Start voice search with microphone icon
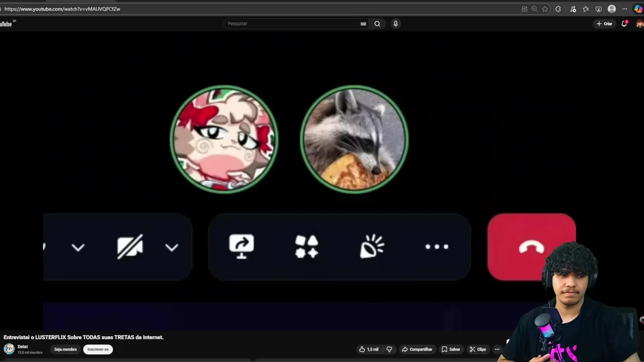Screen dimensions: 644x362 pos(395,24)
